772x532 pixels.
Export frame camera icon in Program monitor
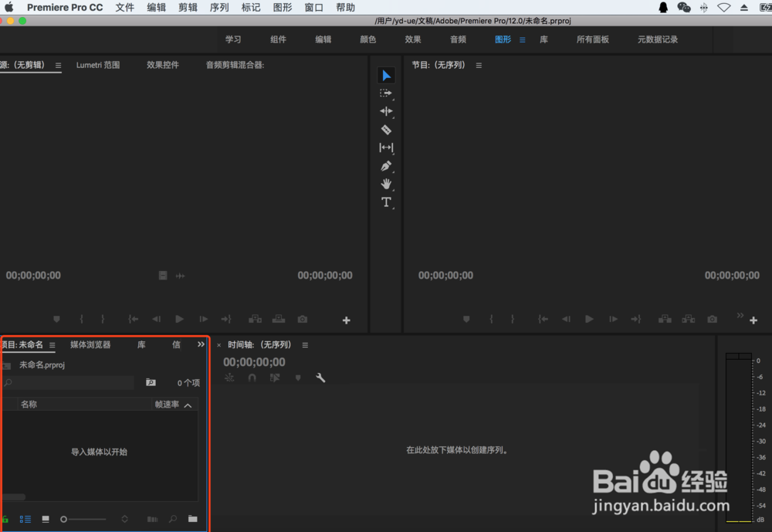click(713, 319)
